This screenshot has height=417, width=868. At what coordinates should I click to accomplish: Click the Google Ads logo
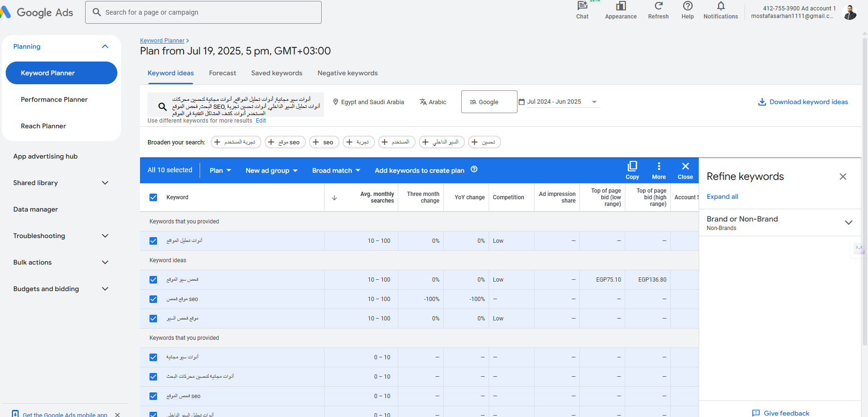click(x=38, y=12)
